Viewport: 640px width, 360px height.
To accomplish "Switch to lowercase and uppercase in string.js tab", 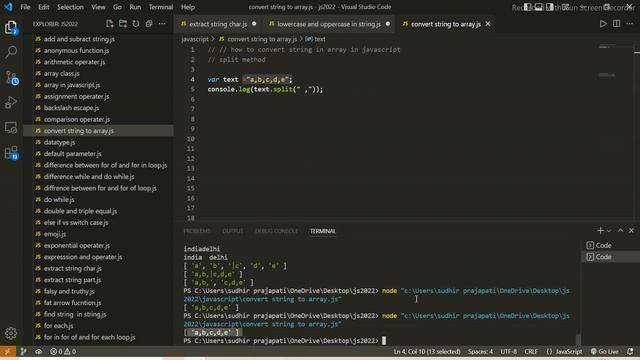I will coord(329,24).
